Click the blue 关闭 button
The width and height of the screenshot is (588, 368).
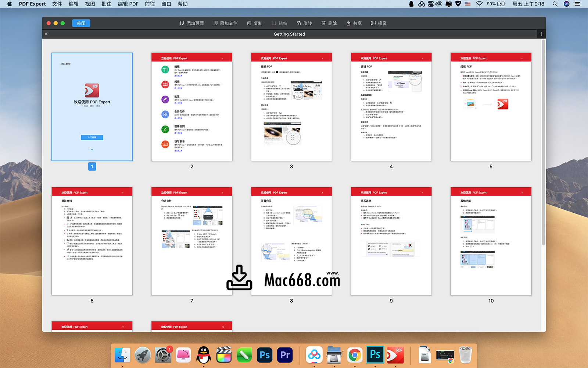(81, 23)
